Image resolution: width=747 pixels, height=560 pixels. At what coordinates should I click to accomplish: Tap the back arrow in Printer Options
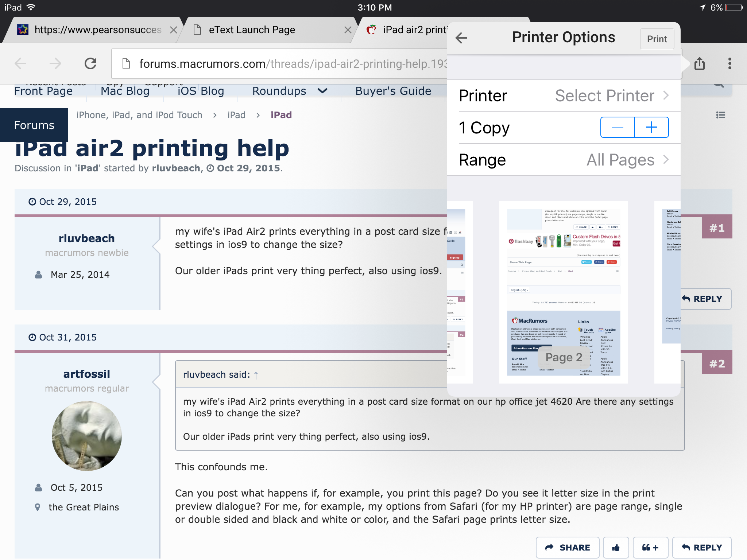coord(461,38)
